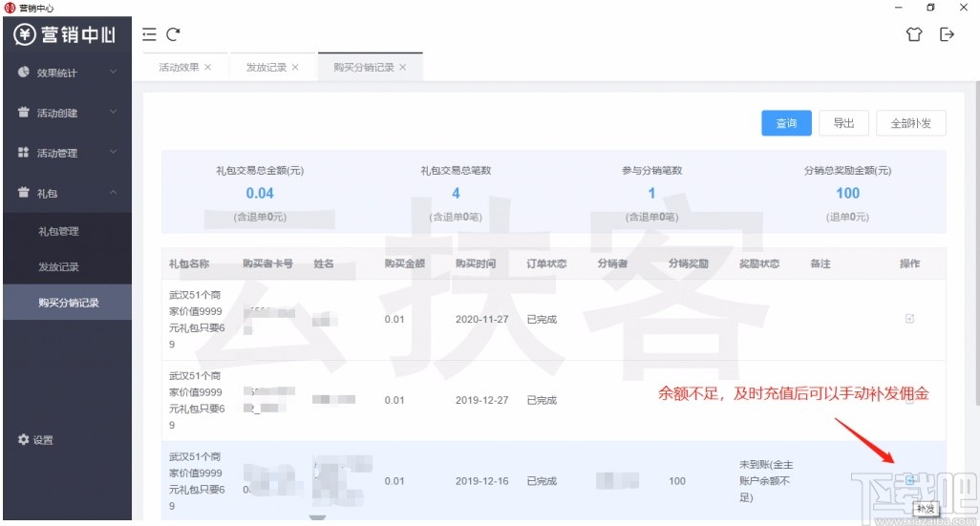The height and width of the screenshot is (526, 980).
Task: Click the 效果统计 pie chart icon
Action: (x=23, y=72)
